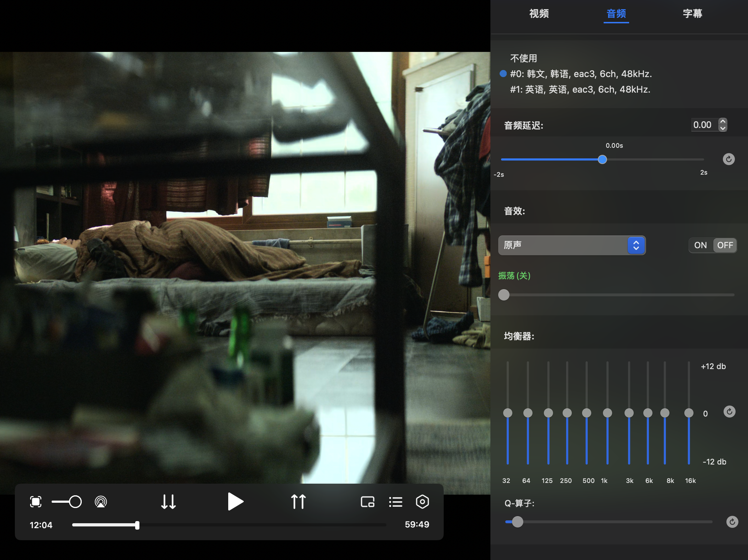Select audio track #1 英语
The width and height of the screenshot is (748, 560).
tap(580, 89)
